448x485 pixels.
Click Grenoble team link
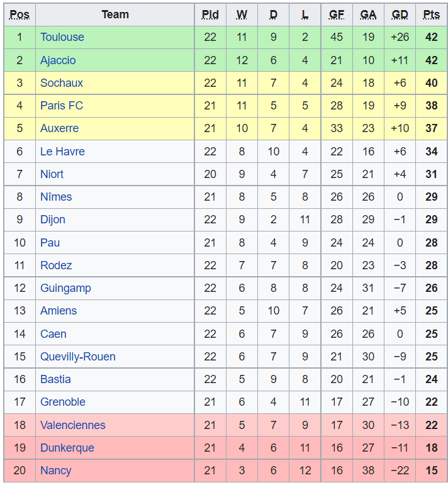(x=62, y=402)
